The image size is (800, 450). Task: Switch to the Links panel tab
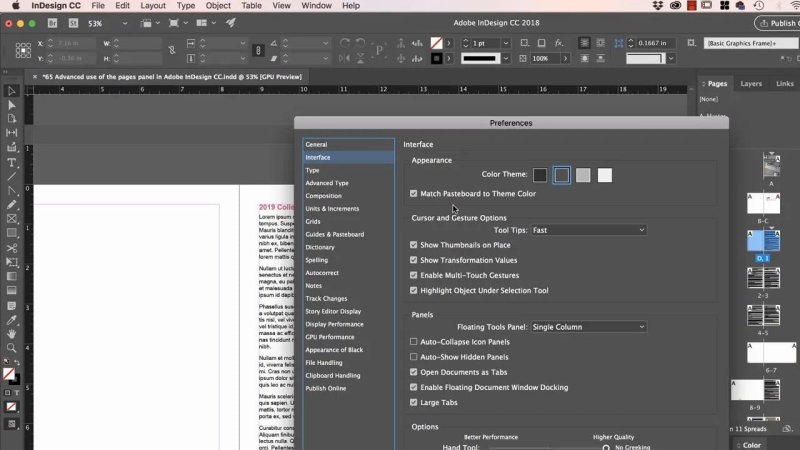[x=785, y=84]
